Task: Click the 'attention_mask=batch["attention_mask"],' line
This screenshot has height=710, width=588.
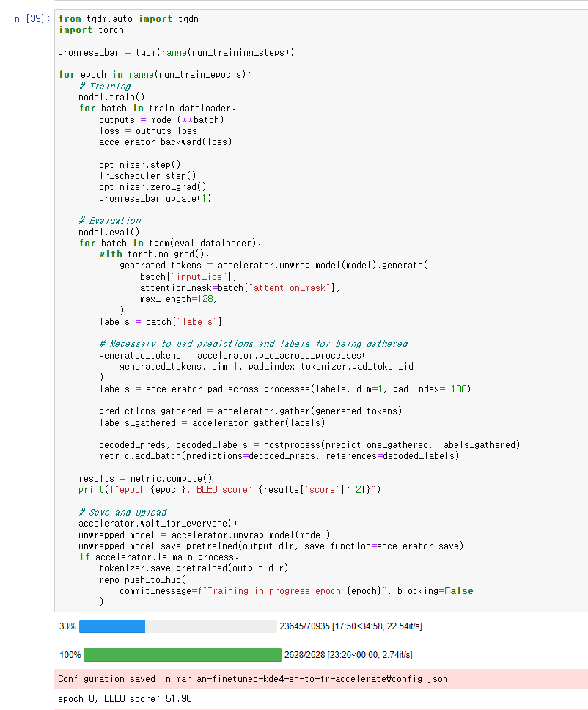Action: pyautogui.click(x=240, y=288)
